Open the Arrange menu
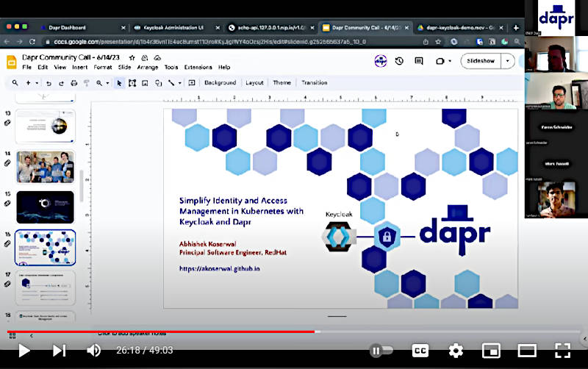Image resolution: width=588 pixels, height=369 pixels. click(148, 67)
